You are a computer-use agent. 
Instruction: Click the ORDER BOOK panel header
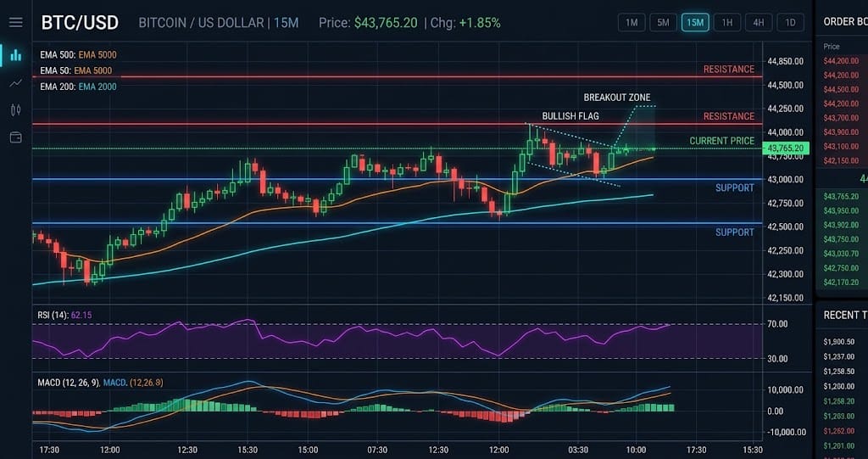pos(845,21)
